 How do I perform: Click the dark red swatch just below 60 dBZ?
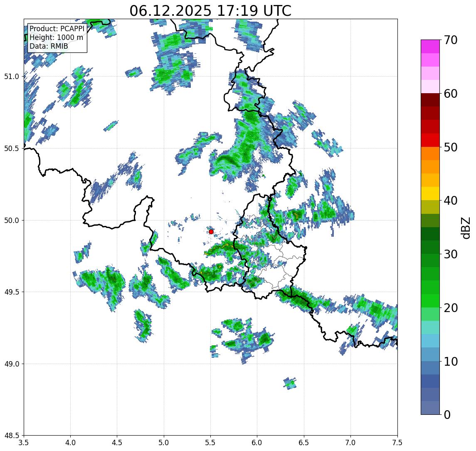430,100
